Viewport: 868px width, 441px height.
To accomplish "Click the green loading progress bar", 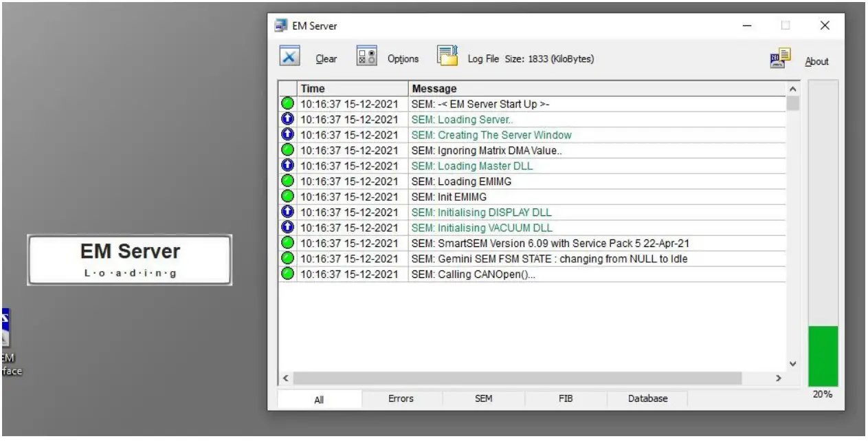I will [x=823, y=356].
